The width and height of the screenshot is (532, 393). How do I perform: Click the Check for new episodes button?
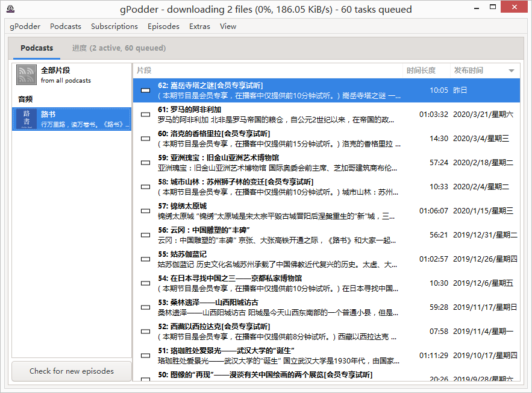click(x=72, y=371)
